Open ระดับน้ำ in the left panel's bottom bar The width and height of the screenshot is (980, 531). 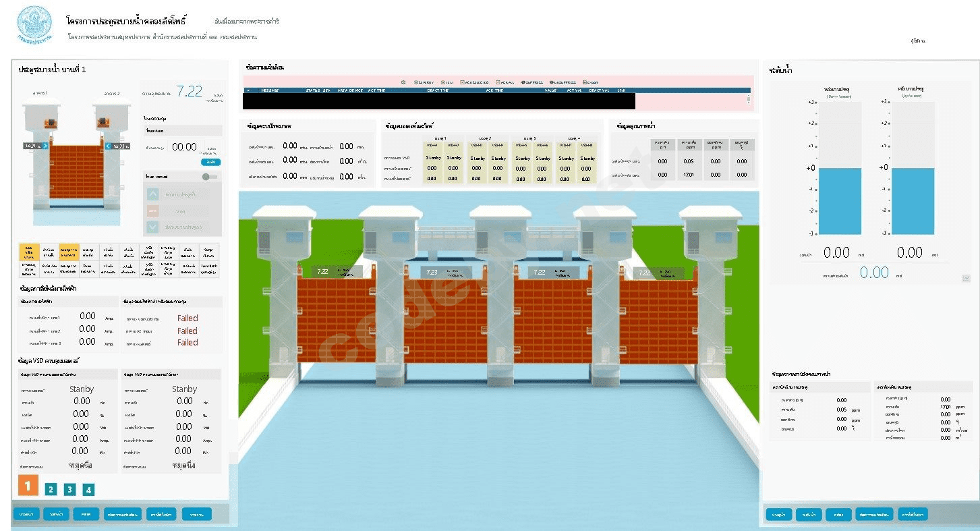coord(55,514)
